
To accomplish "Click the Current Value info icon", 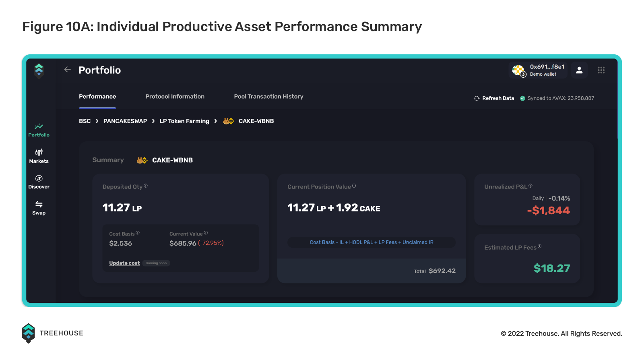I will coord(206,233).
